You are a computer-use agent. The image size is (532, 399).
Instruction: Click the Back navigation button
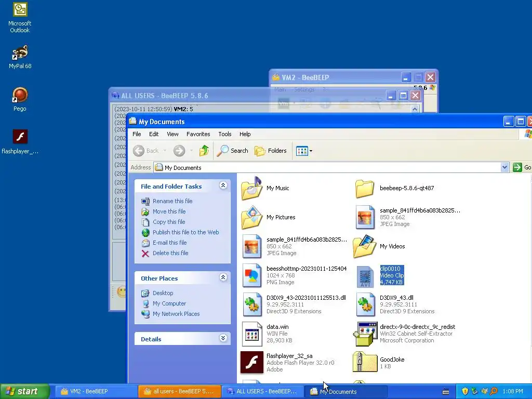145,151
